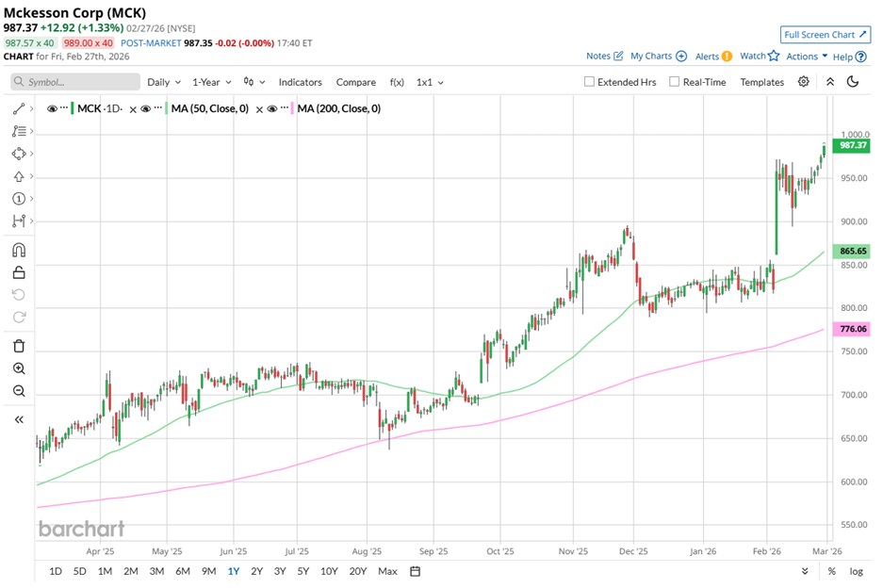
Task: Open the Actions dropdown menu
Action: pos(807,57)
